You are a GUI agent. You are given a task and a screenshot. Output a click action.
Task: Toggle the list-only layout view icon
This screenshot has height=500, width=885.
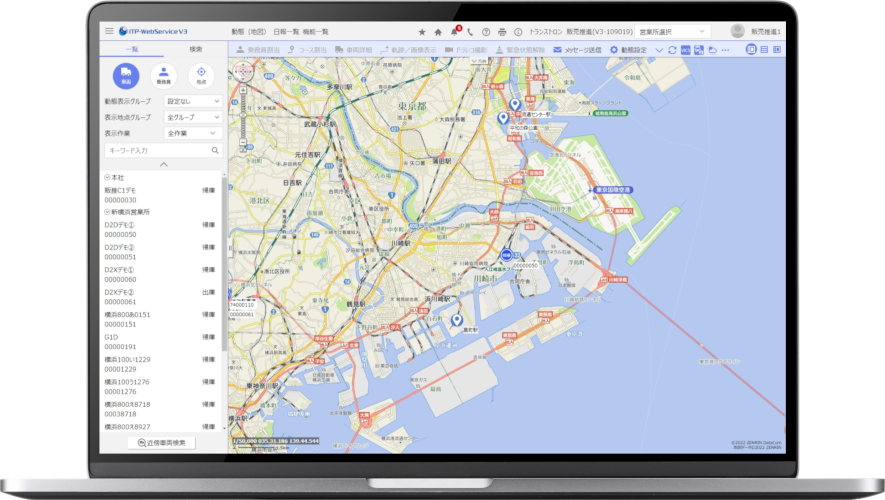point(764,49)
